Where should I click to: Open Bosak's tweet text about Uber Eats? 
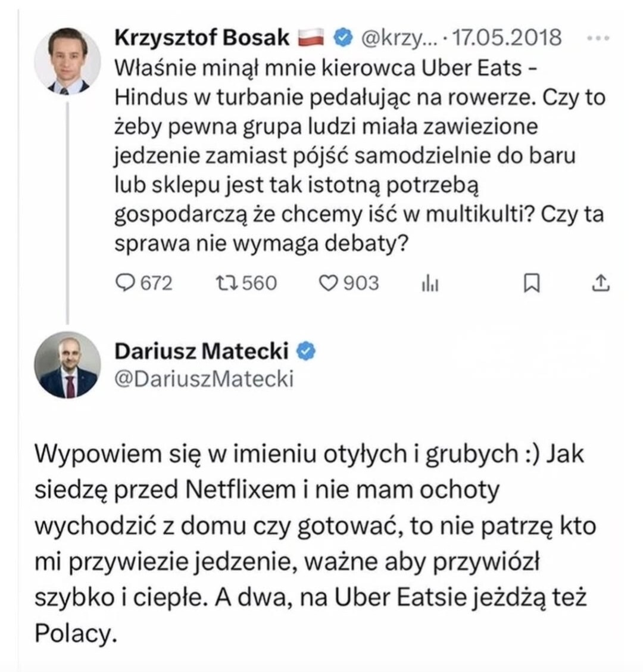click(x=357, y=156)
